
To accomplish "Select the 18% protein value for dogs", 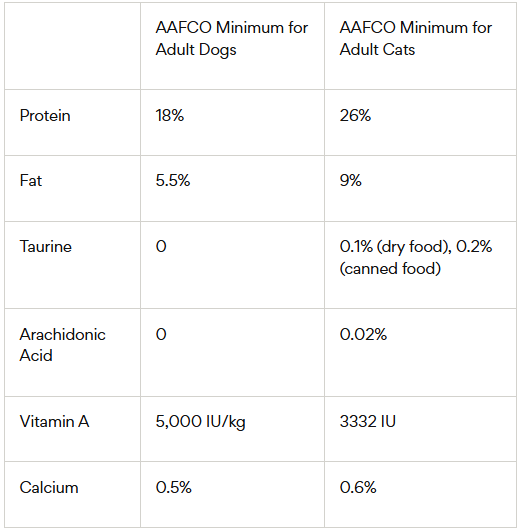I will pos(170,115).
